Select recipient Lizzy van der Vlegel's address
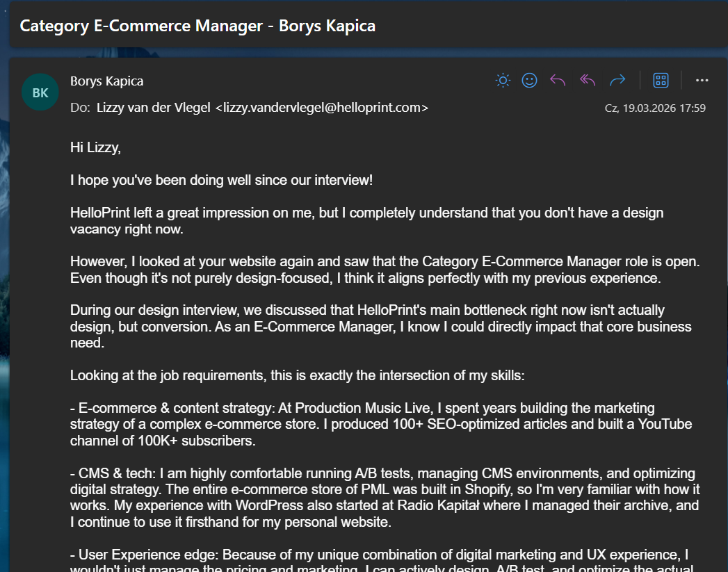 [262, 108]
